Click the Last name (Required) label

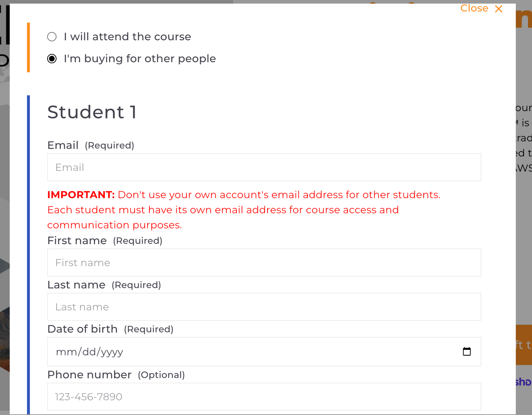[104, 285]
